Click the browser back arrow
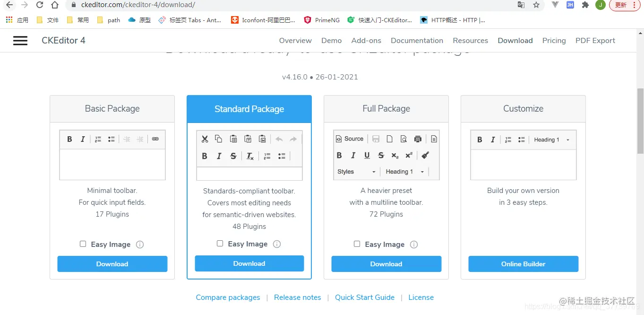644x315 pixels. [x=9, y=5]
